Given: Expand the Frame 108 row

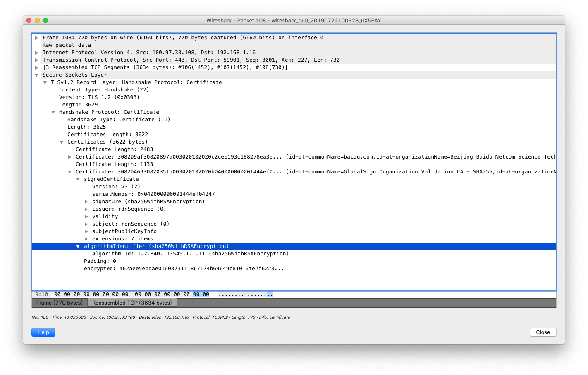Looking at the screenshot, I should (x=37, y=38).
